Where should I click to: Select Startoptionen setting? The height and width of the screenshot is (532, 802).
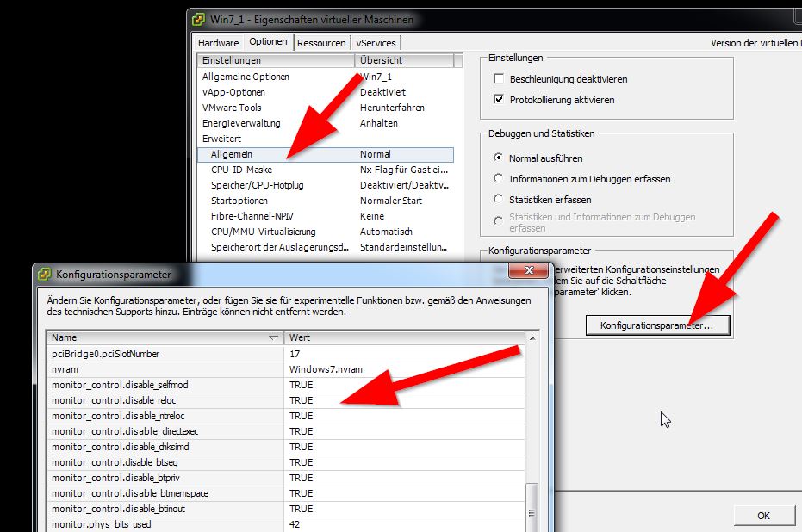(239, 201)
